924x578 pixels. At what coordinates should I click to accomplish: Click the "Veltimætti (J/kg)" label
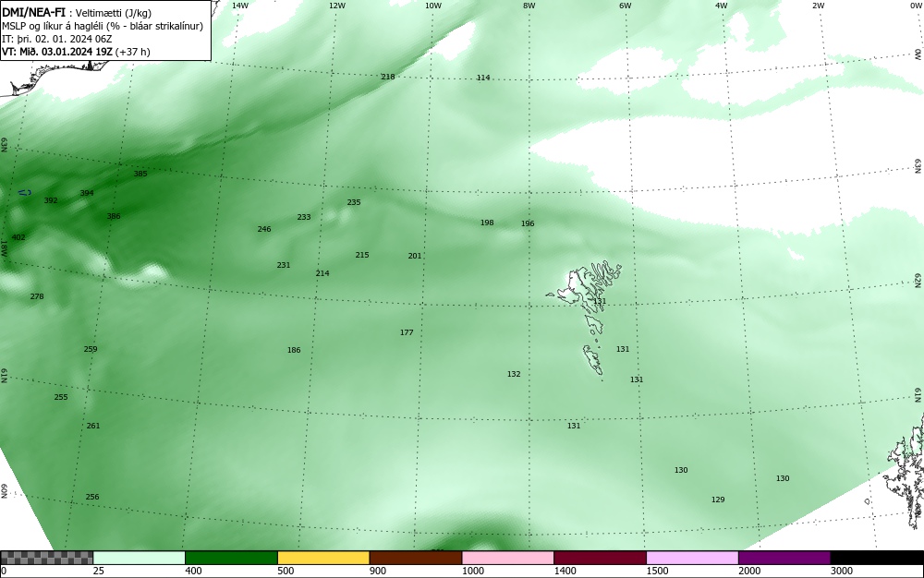[x=113, y=13]
